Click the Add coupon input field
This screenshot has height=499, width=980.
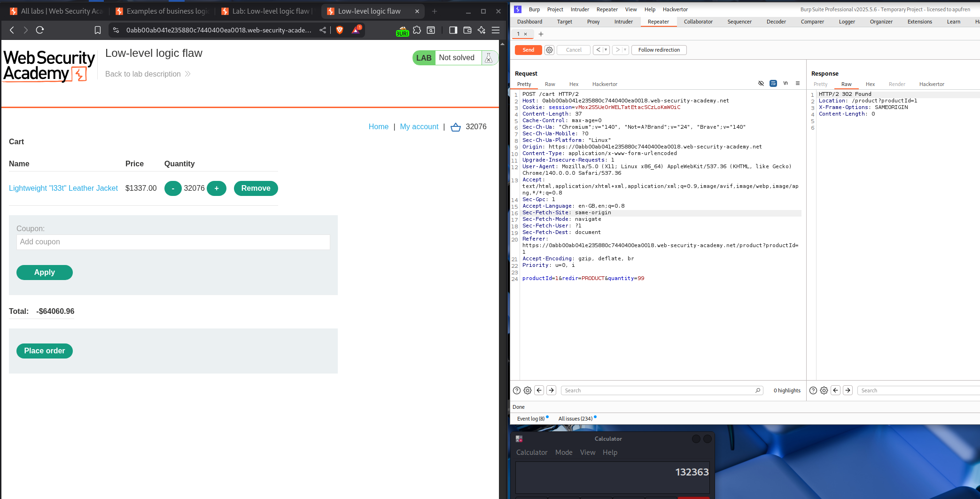[173, 242]
